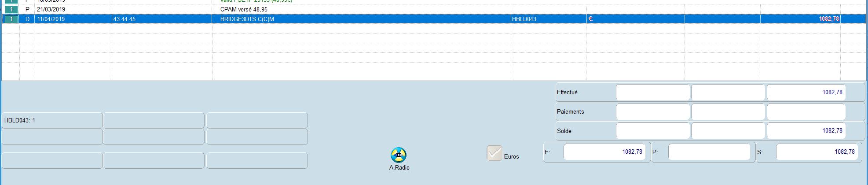The height and width of the screenshot is (185, 868).
Task: Click the teal 1 marker on the 11/04/2019 row
Action: pyautogui.click(x=11, y=19)
